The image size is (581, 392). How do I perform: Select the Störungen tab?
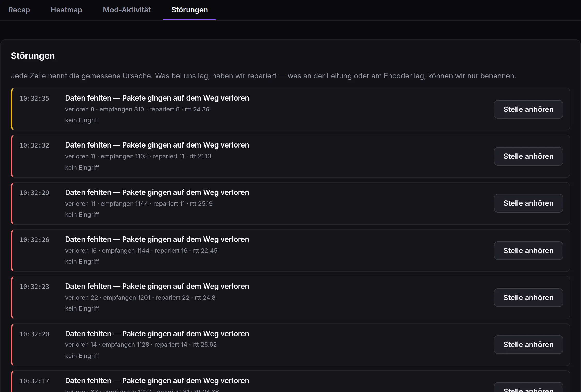[x=190, y=10]
